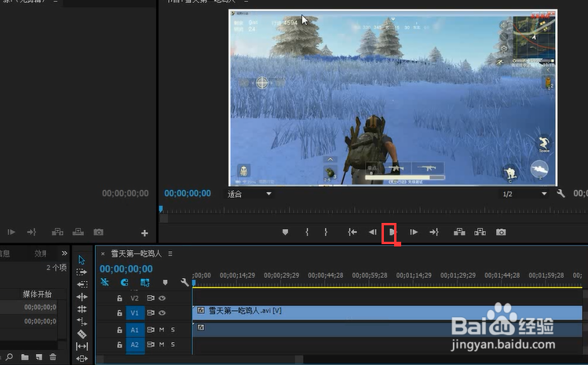The image size is (588, 365).
Task: Toggle sync lock on V2 track
Action: coord(151,298)
